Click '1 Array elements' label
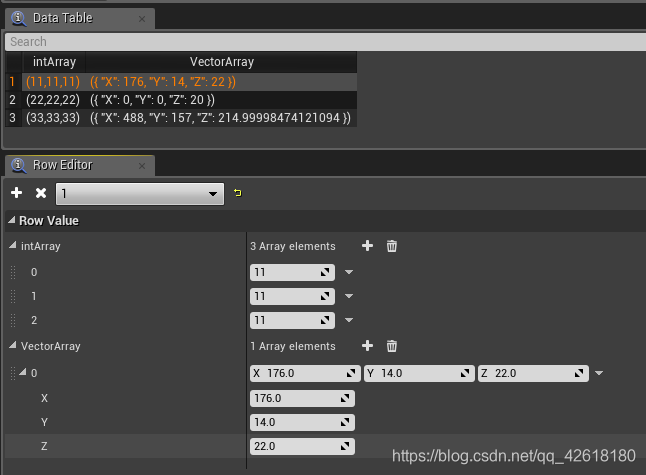This screenshot has height=475, width=646. [293, 346]
